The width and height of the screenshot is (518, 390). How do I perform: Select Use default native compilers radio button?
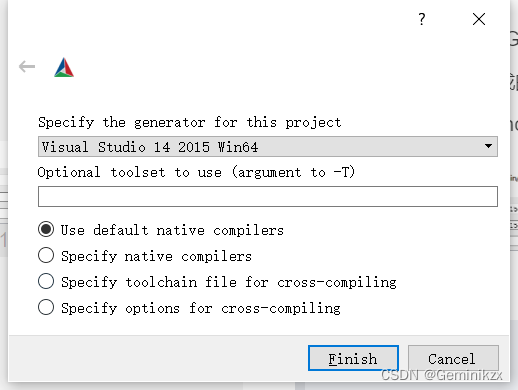[46, 229]
